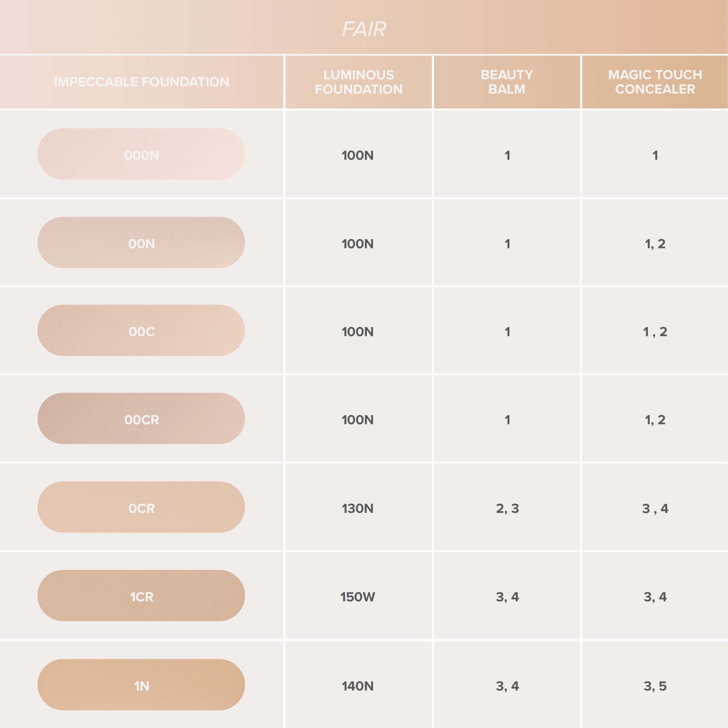Select the Magic Touch Concealer header
The height and width of the screenshot is (728, 728).
pos(655,82)
